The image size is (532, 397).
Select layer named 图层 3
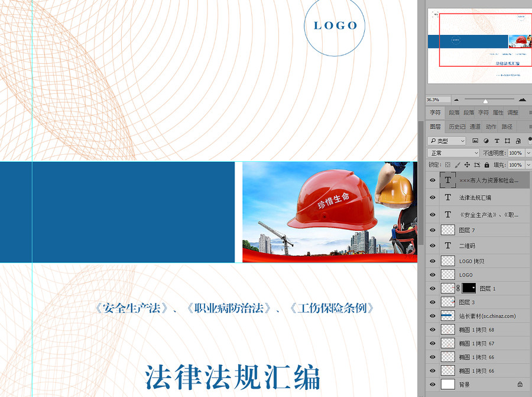click(x=467, y=302)
